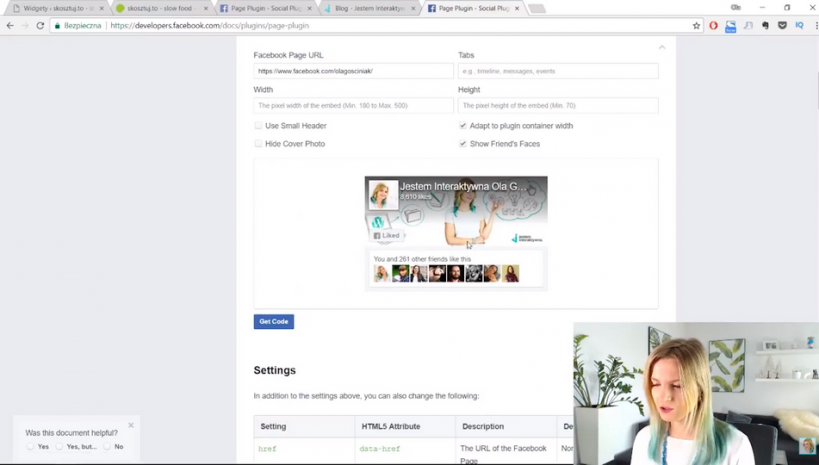
Task: Click the Liked button in plugin preview
Action: click(387, 236)
